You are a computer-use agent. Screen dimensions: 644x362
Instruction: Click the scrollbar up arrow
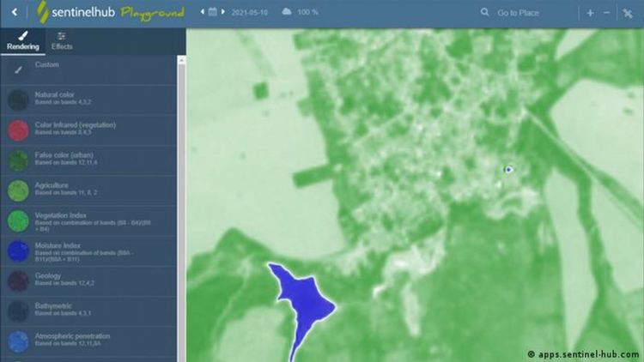(x=181, y=60)
